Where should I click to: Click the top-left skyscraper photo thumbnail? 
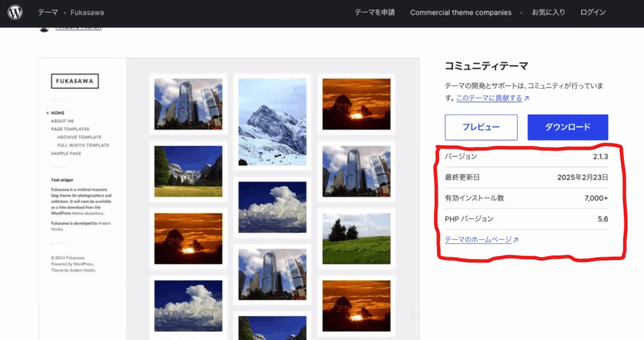(188, 104)
